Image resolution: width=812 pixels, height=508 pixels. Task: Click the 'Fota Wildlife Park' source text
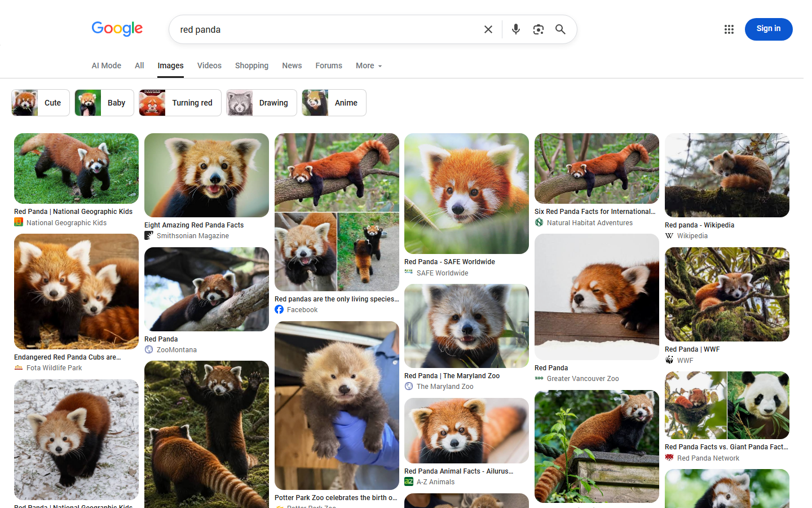click(x=54, y=368)
